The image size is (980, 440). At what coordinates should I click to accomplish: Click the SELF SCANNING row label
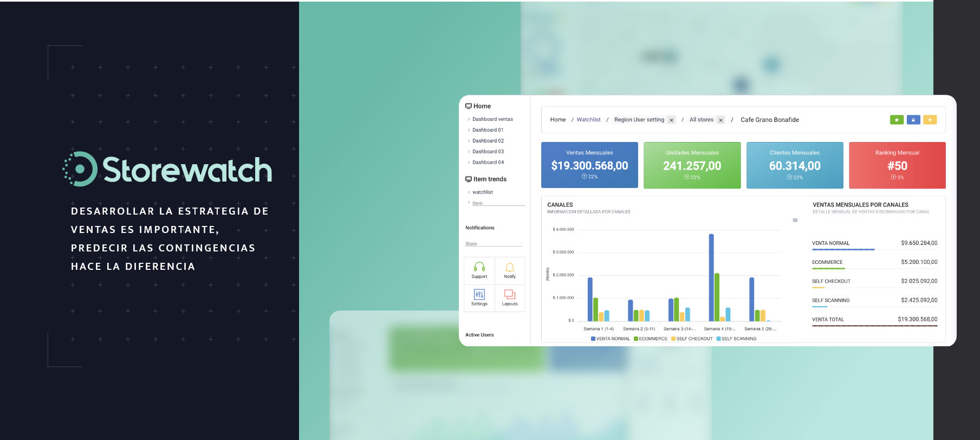point(830,300)
